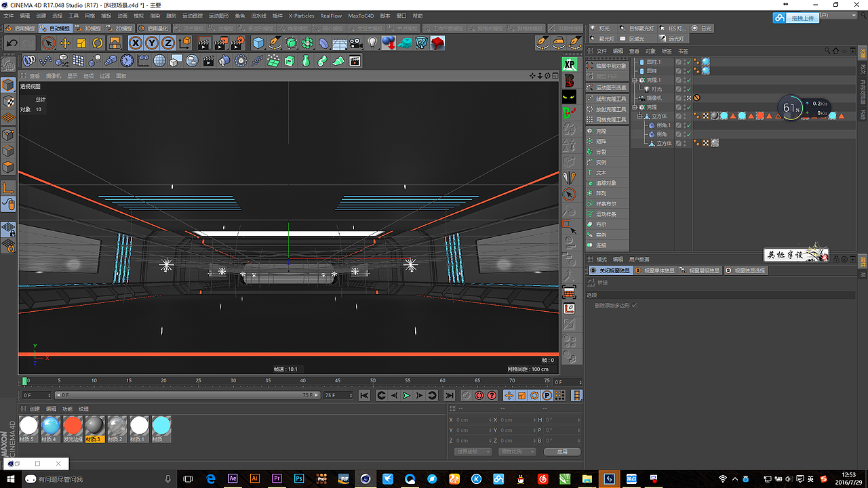Image resolution: width=868 pixels, height=488 pixels.
Task: Switch to 视窗单体独显 tab
Action: coord(655,270)
